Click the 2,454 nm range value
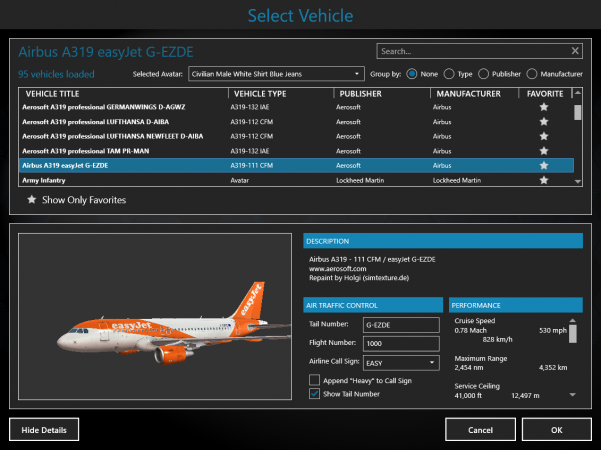 pyautogui.click(x=469, y=368)
